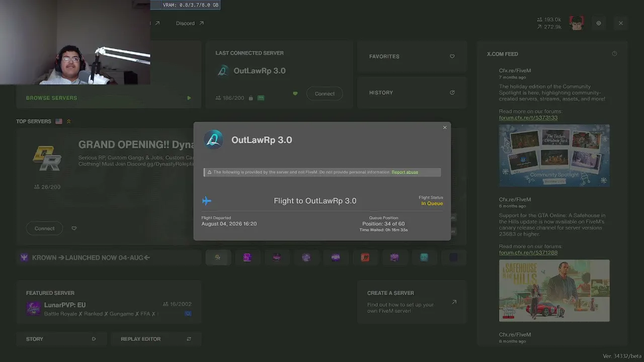Click the OutLawRp 3.0 last-connected server logo
Viewport: 644px width, 362px height.
[x=222, y=71]
